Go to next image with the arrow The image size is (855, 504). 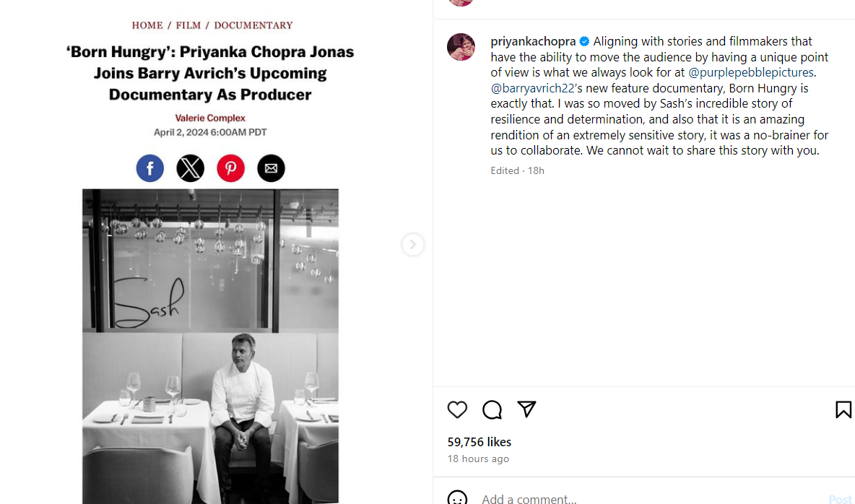click(412, 245)
